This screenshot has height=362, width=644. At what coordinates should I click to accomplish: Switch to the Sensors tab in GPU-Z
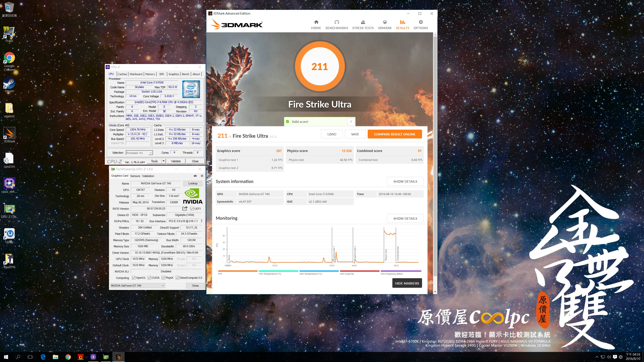135,176
